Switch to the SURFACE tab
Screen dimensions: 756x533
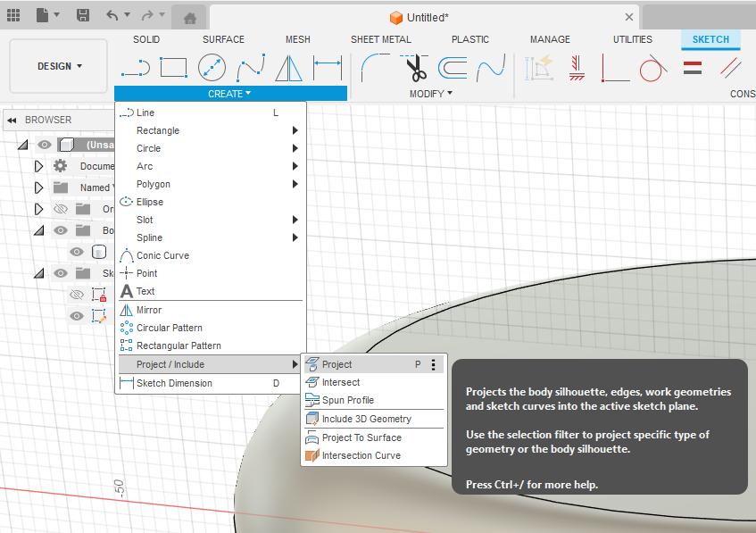point(223,39)
